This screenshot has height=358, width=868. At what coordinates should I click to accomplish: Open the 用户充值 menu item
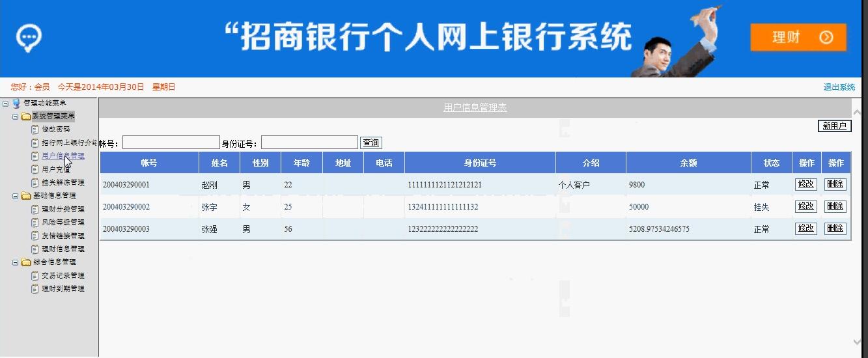point(56,169)
